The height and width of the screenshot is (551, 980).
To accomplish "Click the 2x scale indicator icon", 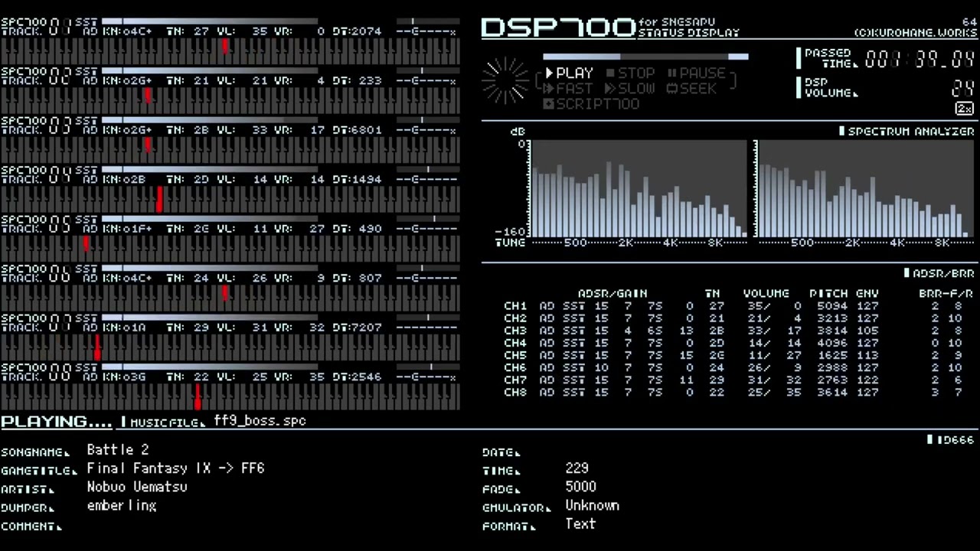I will click(x=965, y=109).
